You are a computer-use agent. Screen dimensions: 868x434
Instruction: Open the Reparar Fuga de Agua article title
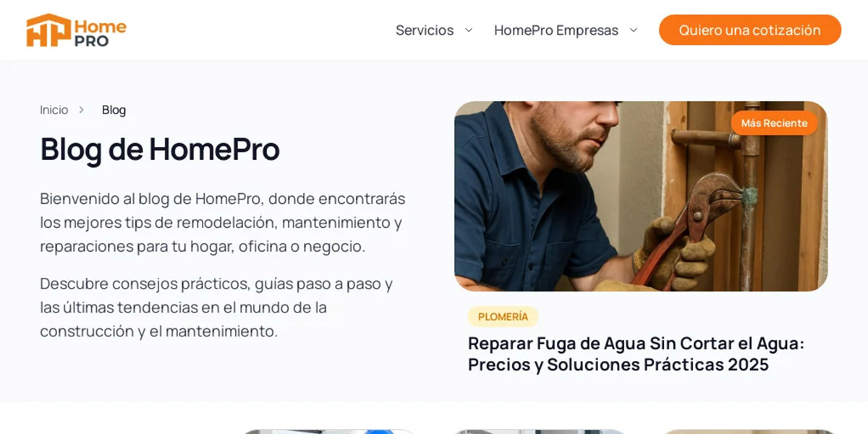(636, 354)
